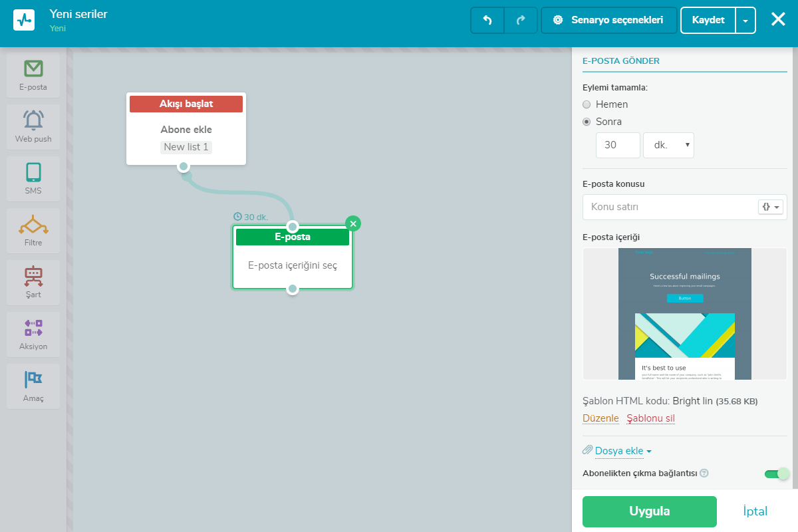Remove the E-posta node with green X
The height and width of the screenshot is (532, 798).
353,223
